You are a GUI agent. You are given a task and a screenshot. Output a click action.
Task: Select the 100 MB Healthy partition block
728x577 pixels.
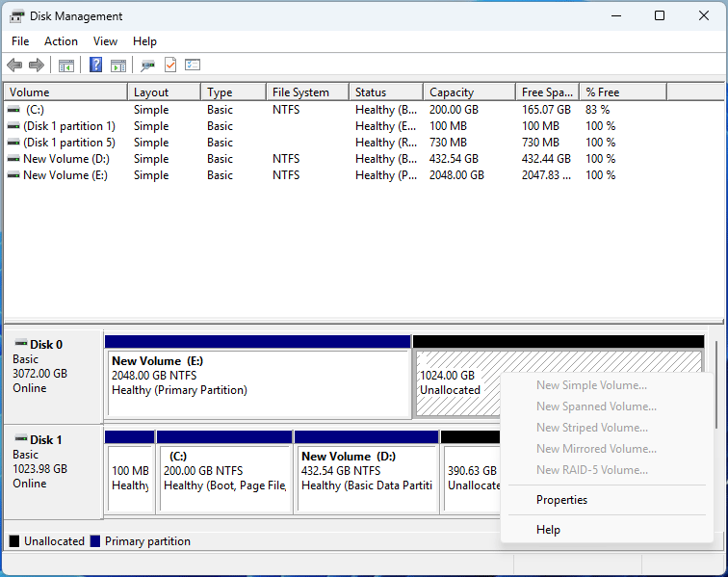(130, 472)
